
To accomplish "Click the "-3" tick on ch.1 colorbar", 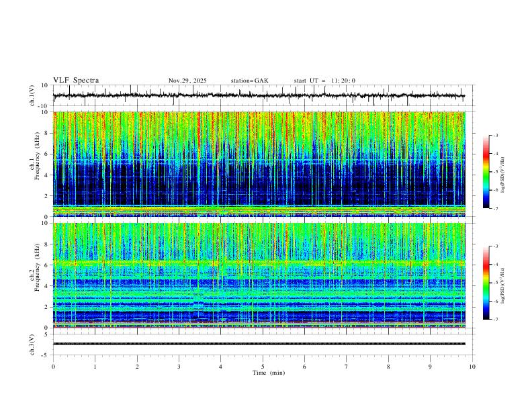I will coord(495,135).
